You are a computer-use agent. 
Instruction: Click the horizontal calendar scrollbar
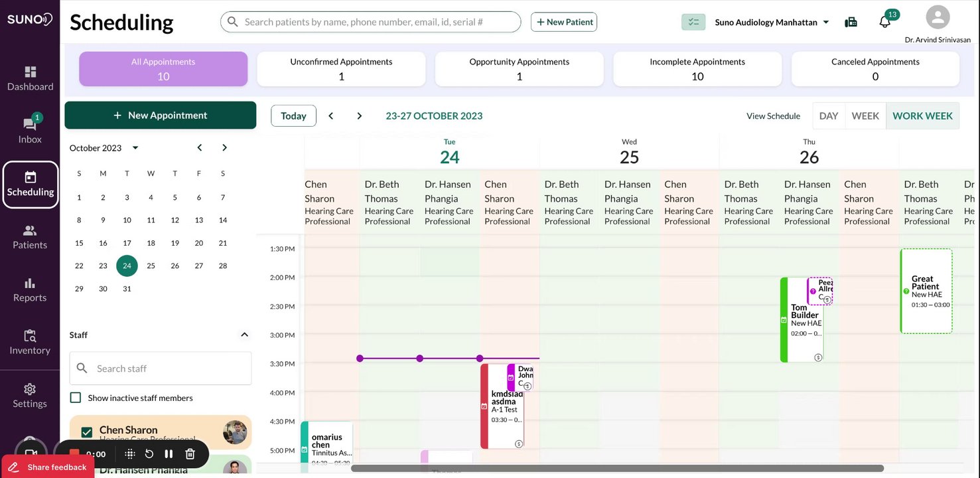click(x=617, y=468)
